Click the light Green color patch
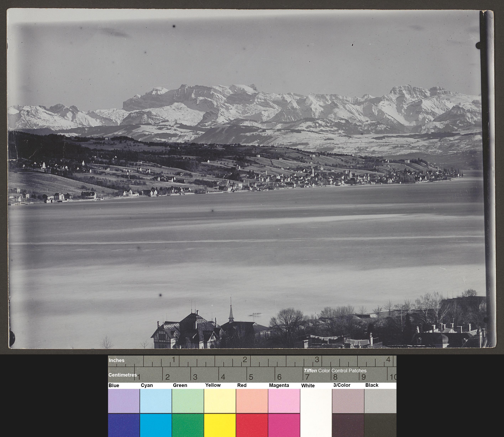Screen dimensions: 504x437 [x=188, y=401]
